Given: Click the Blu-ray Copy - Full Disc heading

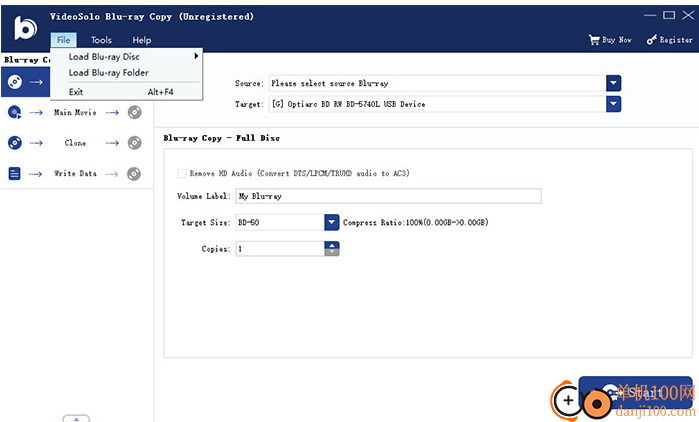Looking at the screenshot, I should point(222,138).
